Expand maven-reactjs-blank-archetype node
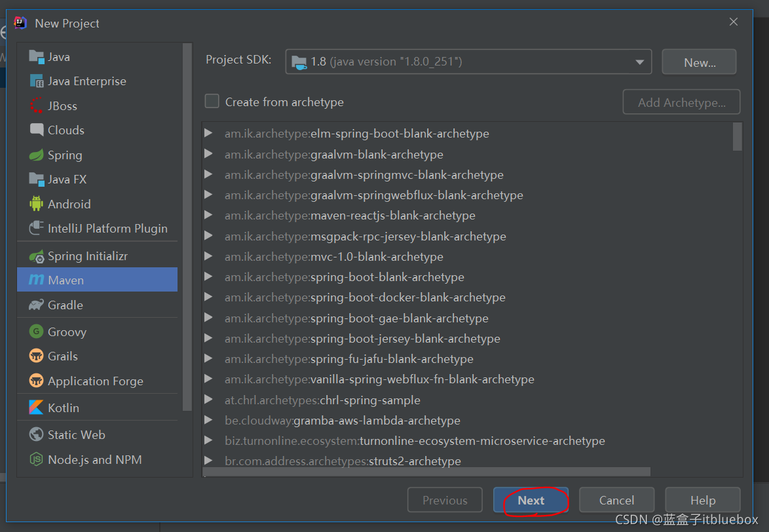 click(208, 216)
